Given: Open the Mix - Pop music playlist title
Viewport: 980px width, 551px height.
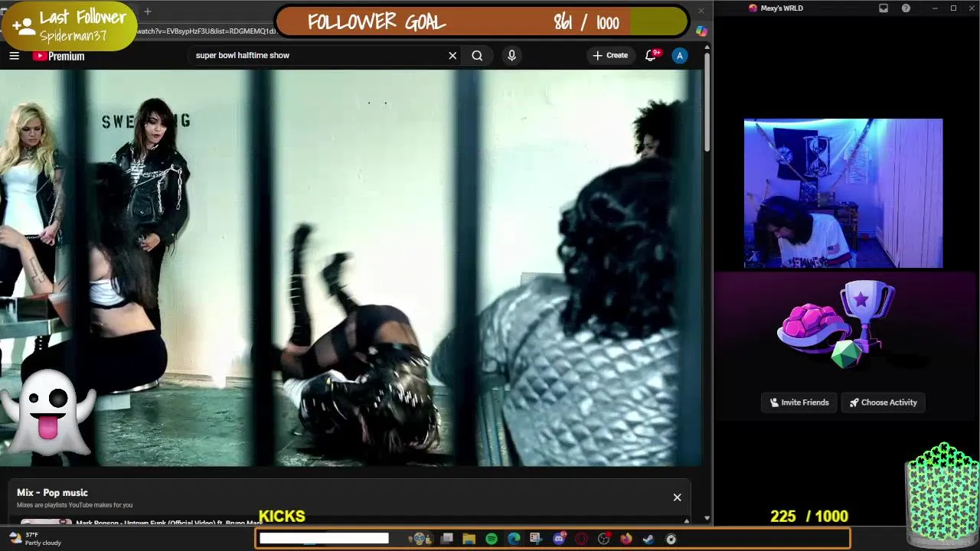Looking at the screenshot, I should click(52, 493).
